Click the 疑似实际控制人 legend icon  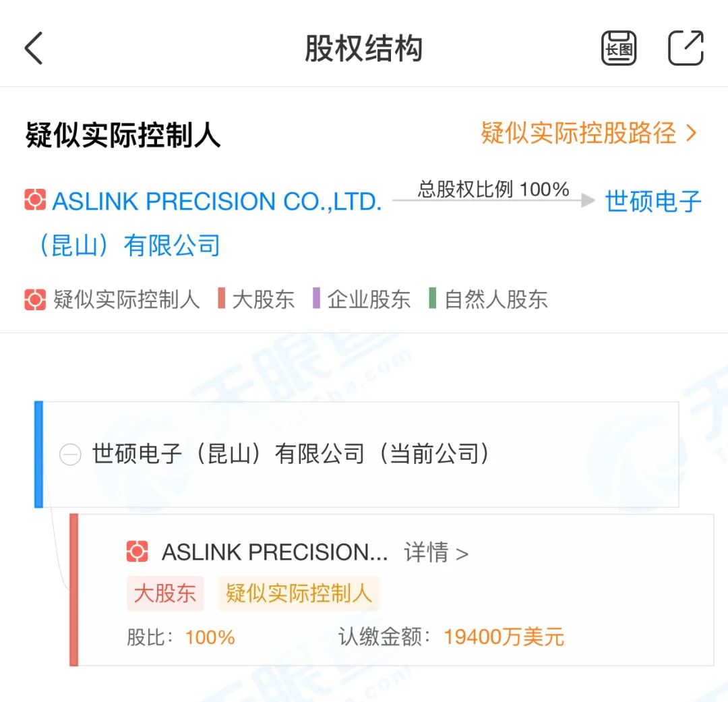tap(35, 299)
